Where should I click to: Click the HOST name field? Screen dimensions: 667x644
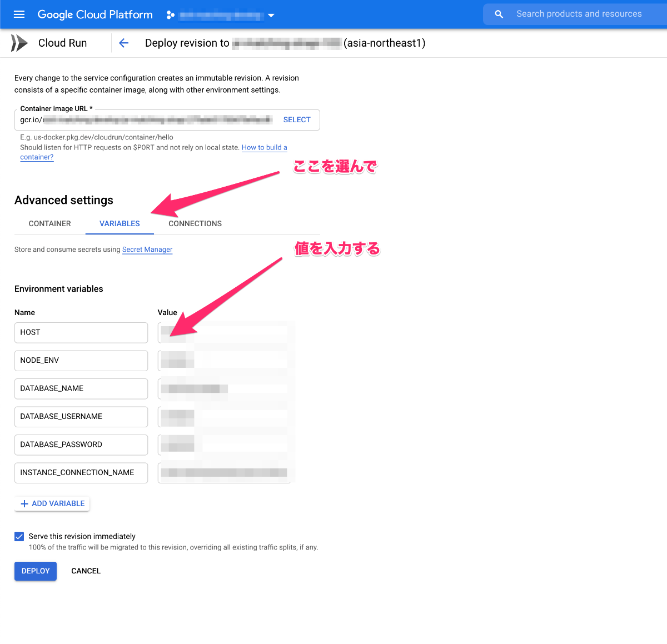(x=81, y=333)
